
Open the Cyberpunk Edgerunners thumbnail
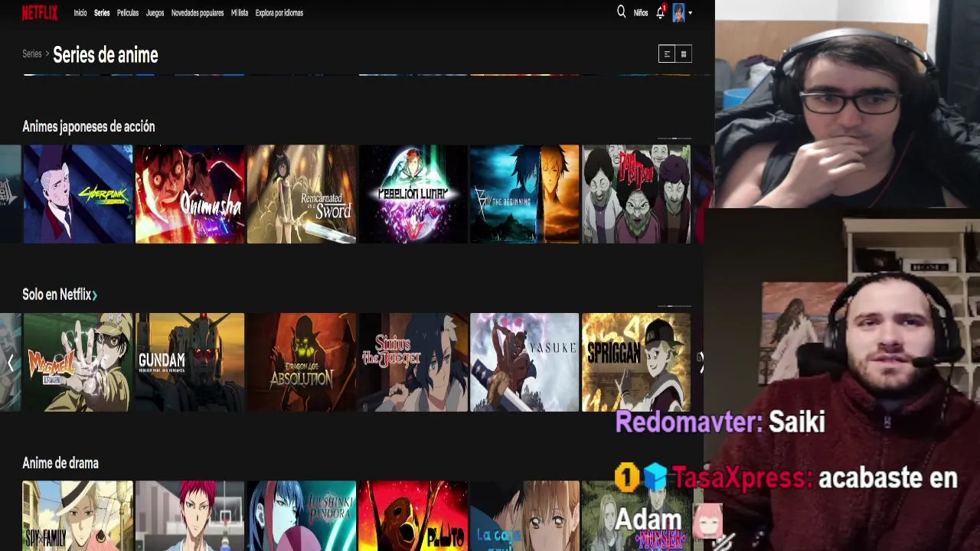78,194
